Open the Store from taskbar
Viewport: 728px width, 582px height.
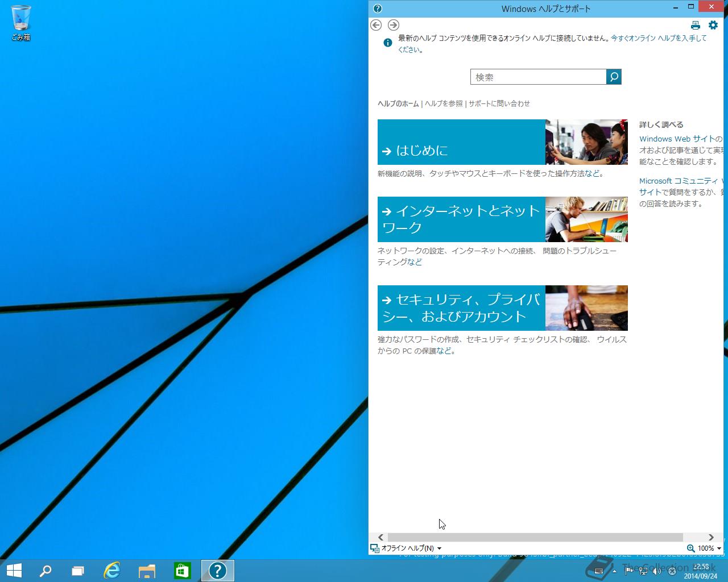[182, 571]
